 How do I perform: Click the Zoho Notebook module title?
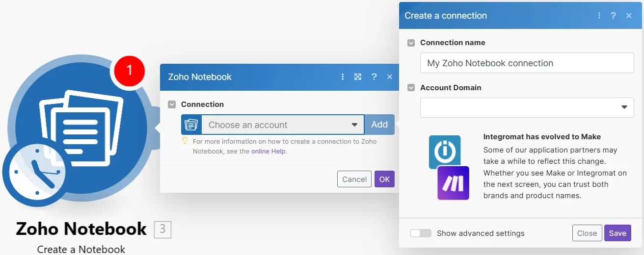[x=81, y=229]
